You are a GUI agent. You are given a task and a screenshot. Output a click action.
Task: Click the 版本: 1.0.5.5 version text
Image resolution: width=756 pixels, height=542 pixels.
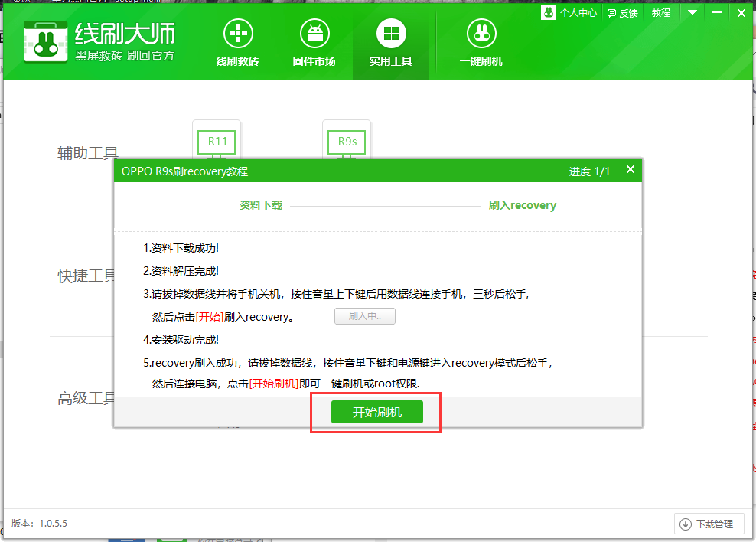click(40, 524)
